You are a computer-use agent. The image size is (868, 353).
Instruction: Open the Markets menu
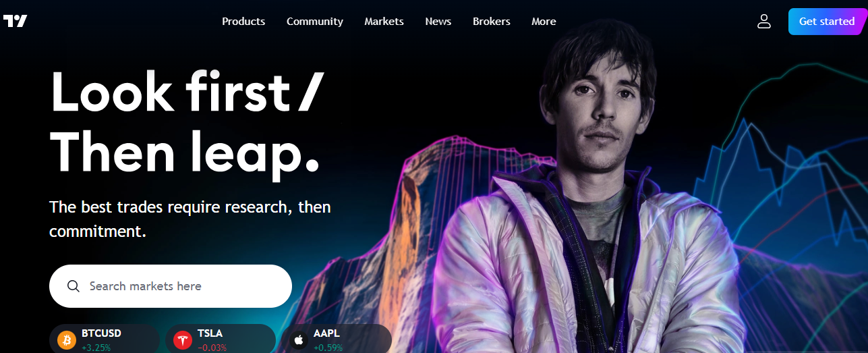coord(384,22)
